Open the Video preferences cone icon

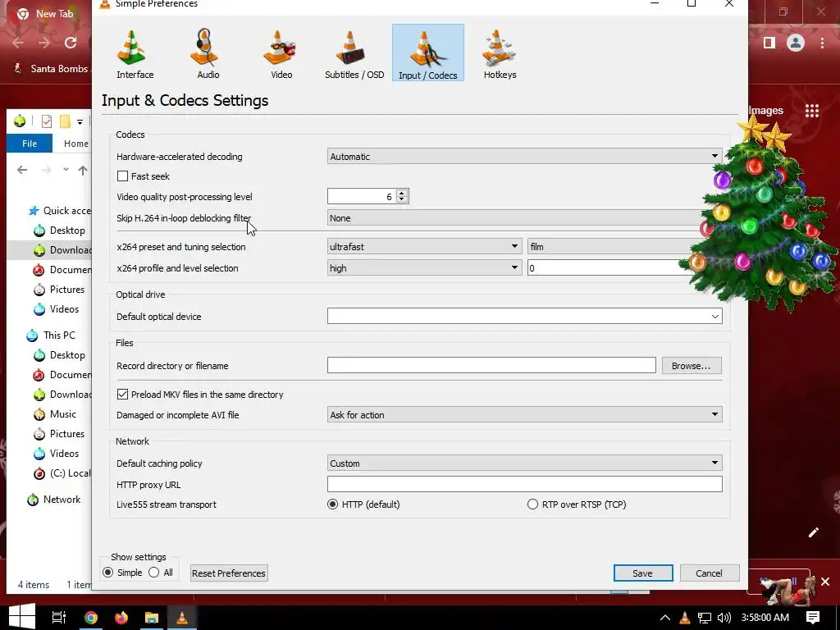coord(281,53)
